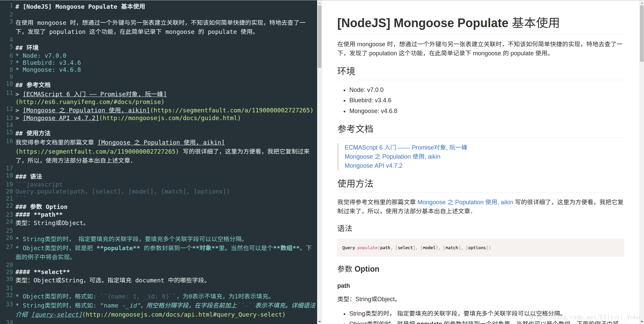This screenshot has height=324, width=644.
Task: Click the editor scrollbar down arrow
Action: pos(319,321)
